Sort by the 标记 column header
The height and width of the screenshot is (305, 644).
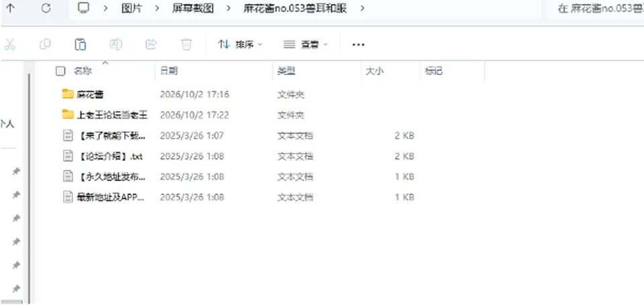[433, 71]
